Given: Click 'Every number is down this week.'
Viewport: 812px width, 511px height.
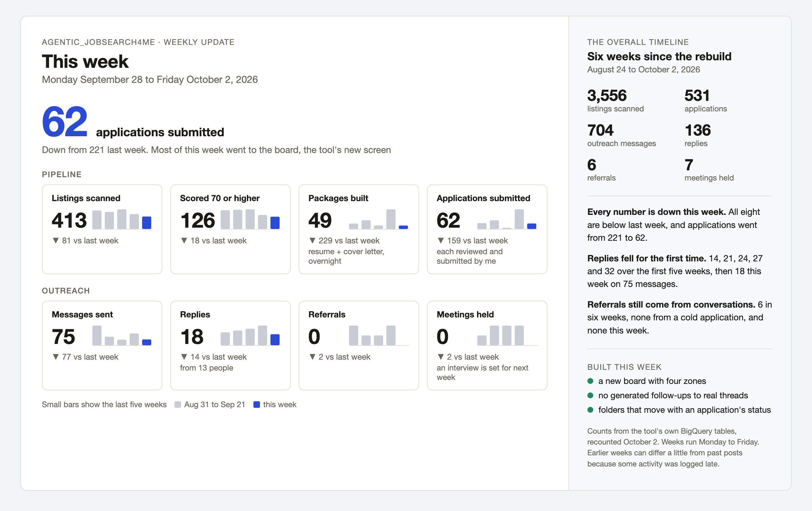Looking at the screenshot, I should pos(656,212).
